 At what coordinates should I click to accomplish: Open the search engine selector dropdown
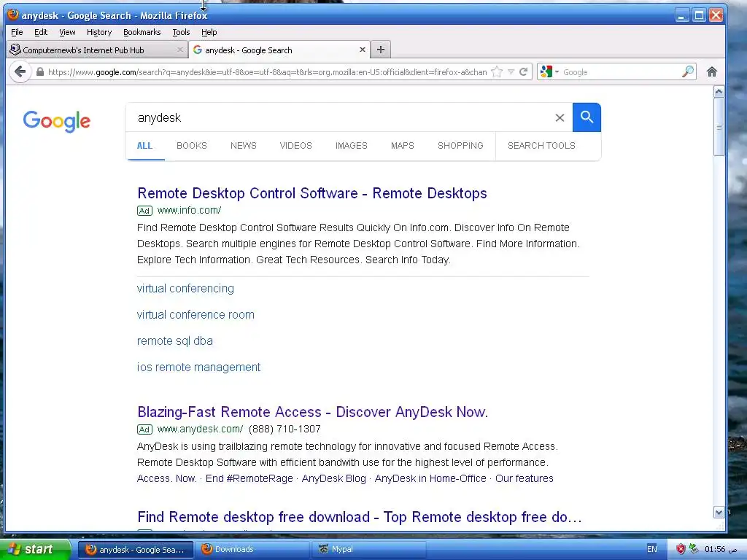click(x=550, y=72)
